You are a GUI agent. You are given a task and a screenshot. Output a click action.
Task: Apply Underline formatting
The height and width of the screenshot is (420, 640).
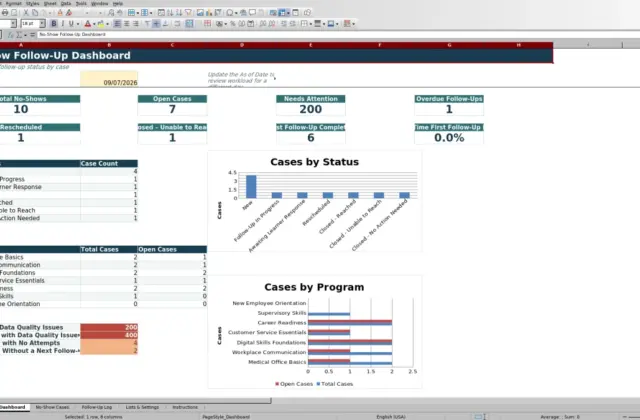point(71,24)
